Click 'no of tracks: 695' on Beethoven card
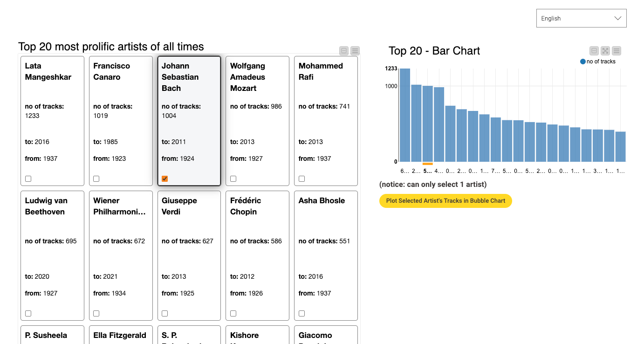 tap(51, 241)
